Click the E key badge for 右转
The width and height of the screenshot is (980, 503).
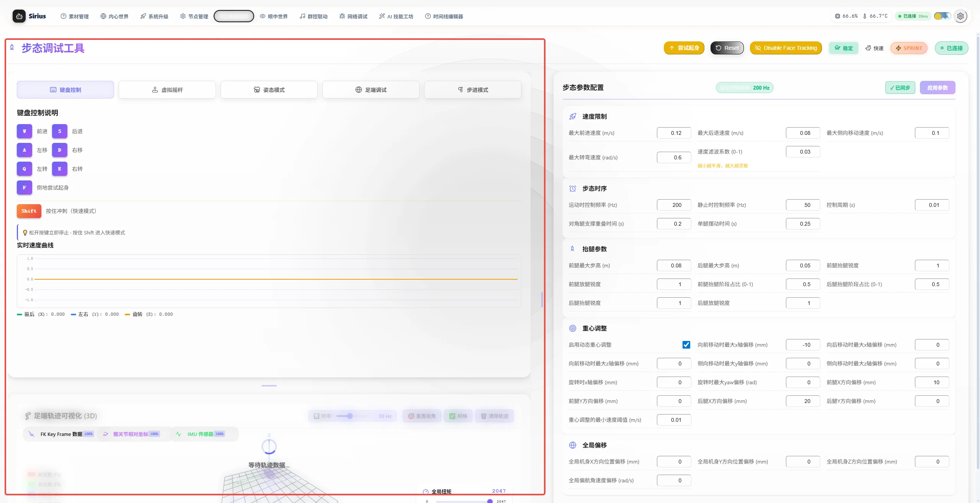pyautogui.click(x=60, y=169)
